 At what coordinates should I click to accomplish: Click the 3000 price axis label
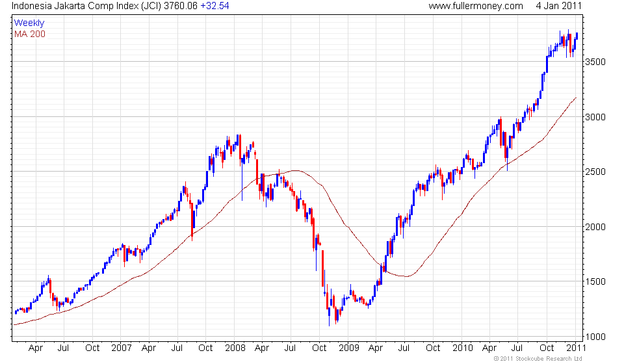595,117
